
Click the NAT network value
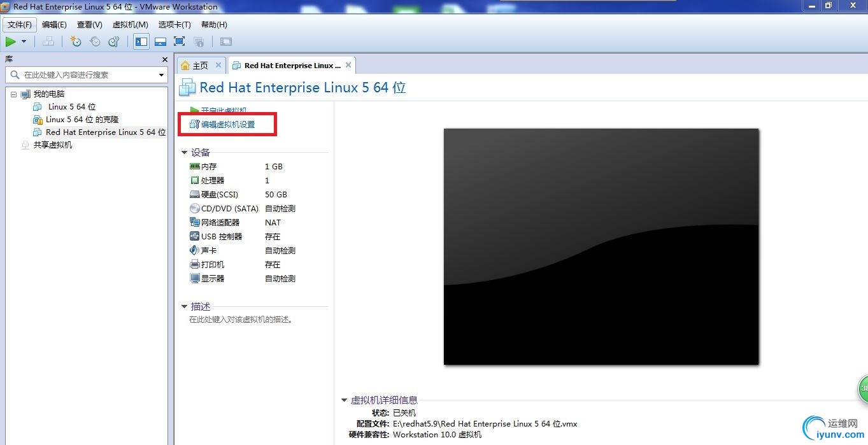273,223
